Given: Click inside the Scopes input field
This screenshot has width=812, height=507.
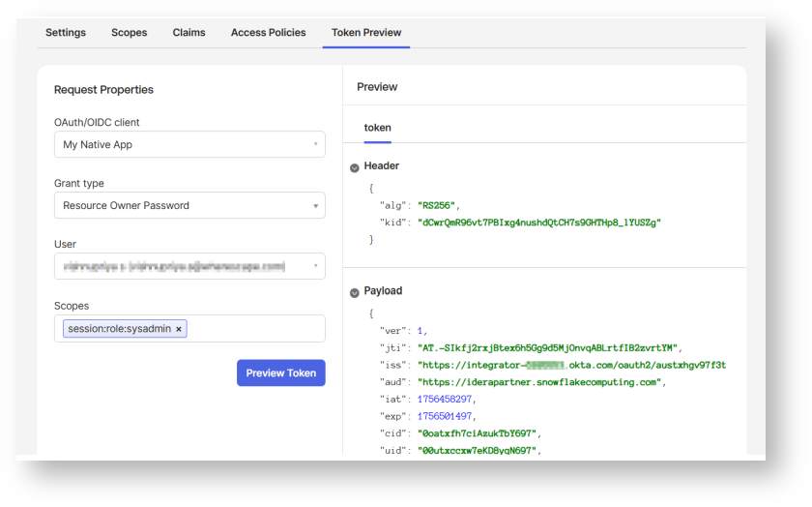Looking at the screenshot, I should tap(256, 329).
